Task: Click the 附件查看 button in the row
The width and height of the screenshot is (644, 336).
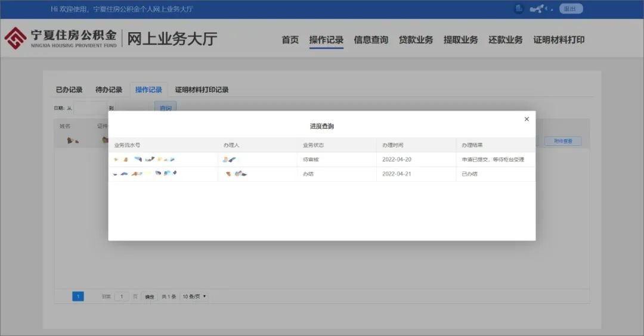Action: point(563,141)
